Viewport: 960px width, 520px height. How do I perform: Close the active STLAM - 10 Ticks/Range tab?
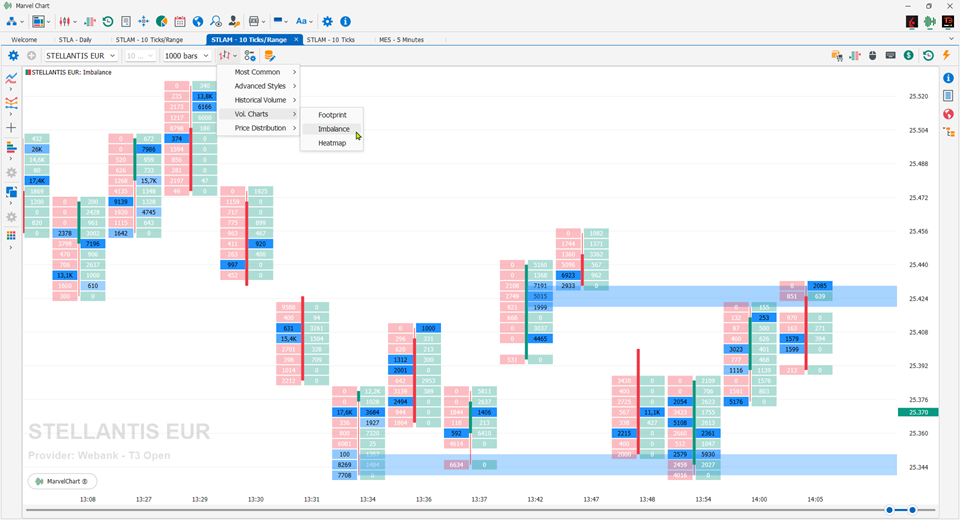296,39
